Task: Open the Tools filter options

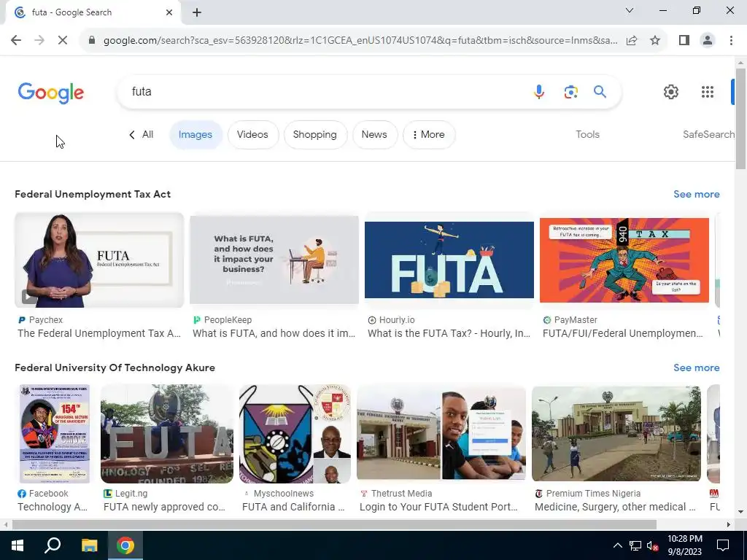Action: click(x=587, y=134)
